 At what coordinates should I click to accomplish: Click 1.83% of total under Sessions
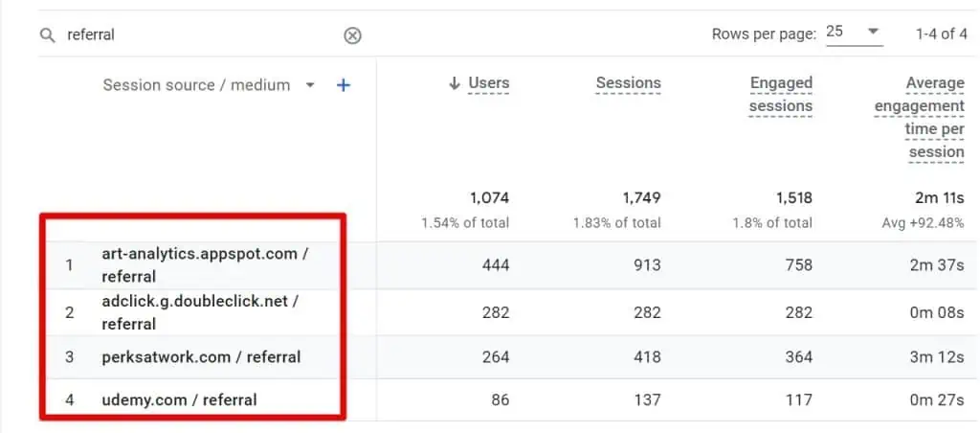(x=617, y=223)
